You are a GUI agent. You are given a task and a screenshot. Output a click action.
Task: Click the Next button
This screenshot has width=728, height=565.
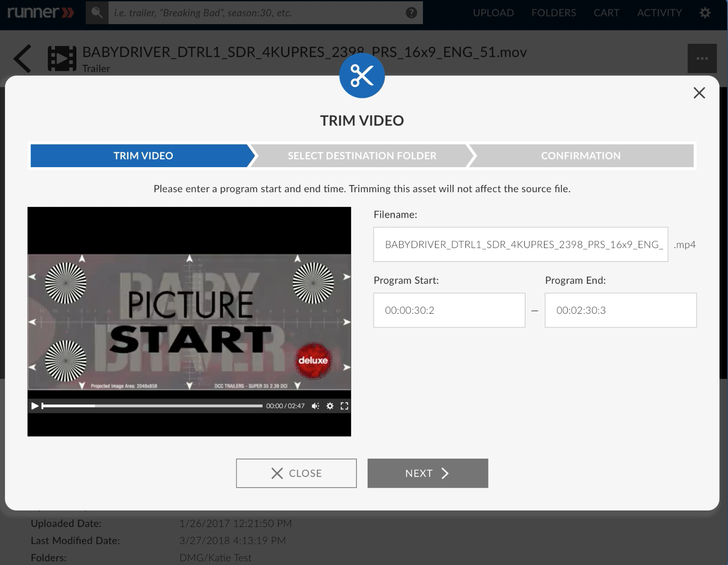[x=428, y=473]
